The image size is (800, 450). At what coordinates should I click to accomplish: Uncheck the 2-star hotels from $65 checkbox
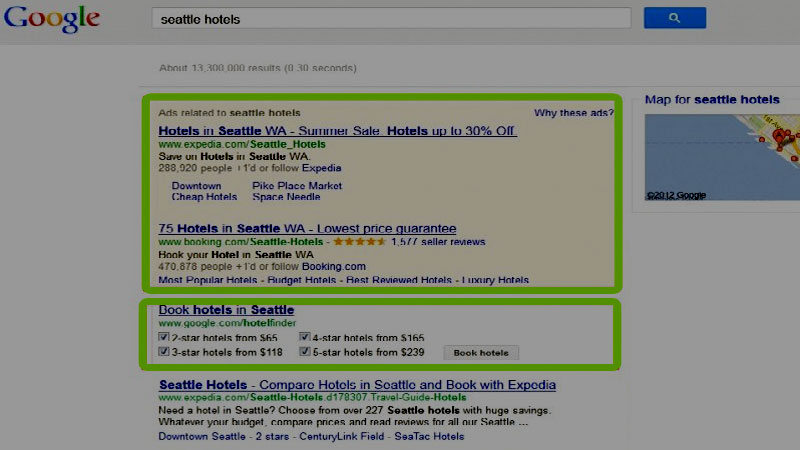point(164,337)
